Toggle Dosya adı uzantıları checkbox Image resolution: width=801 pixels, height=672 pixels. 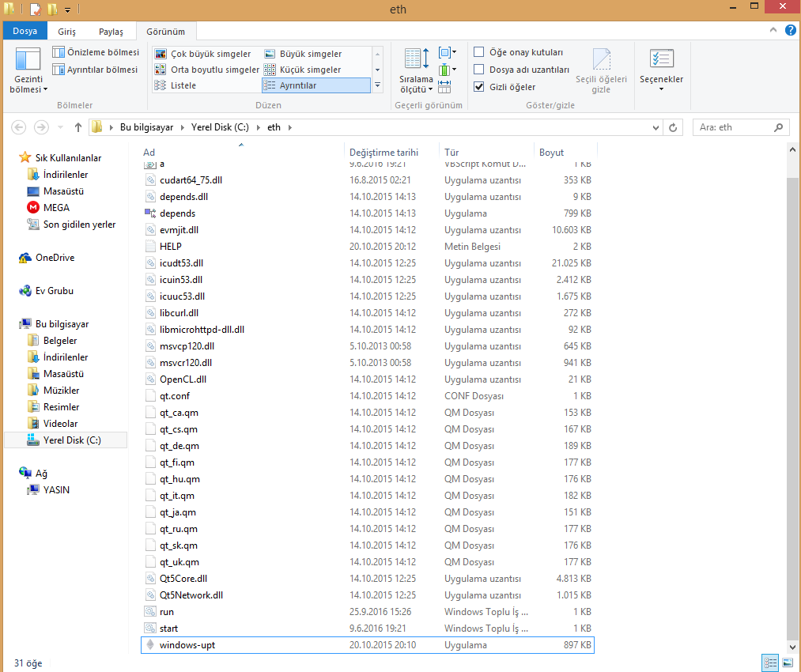point(479,70)
